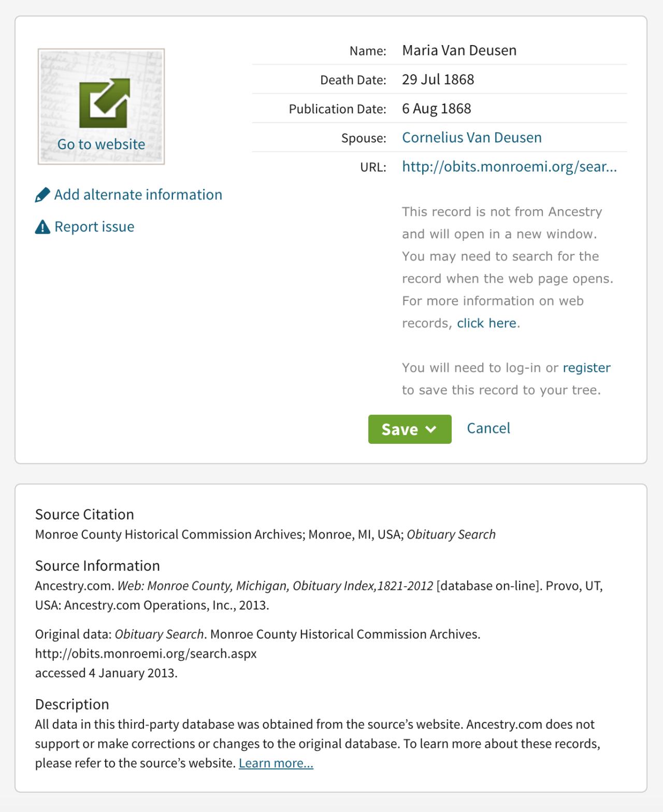
Task: Click the name value Maria Van Deusen
Action: (459, 50)
